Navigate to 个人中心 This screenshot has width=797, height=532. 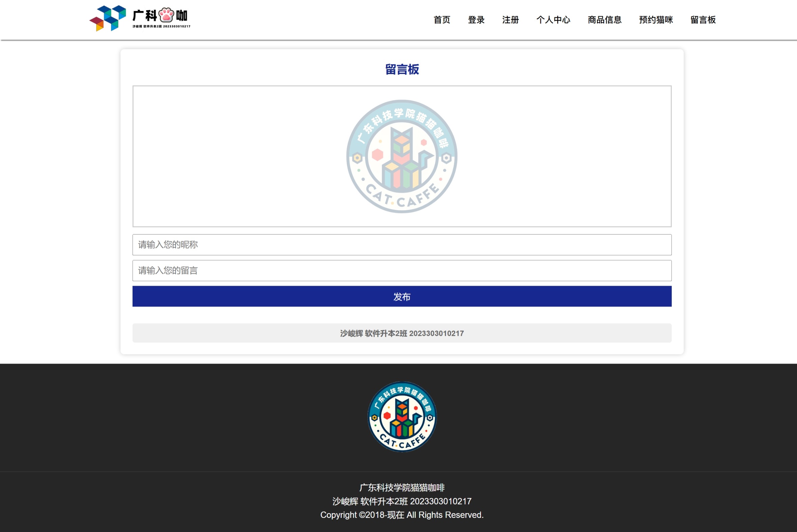pyautogui.click(x=553, y=20)
